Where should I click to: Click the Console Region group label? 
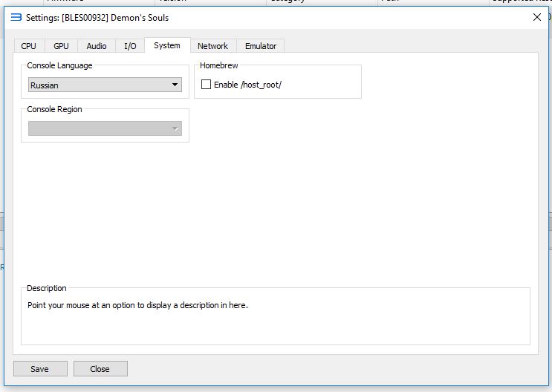pos(54,109)
